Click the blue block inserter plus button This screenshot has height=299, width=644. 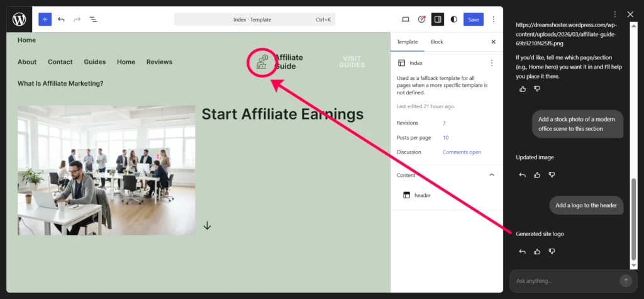pos(45,20)
